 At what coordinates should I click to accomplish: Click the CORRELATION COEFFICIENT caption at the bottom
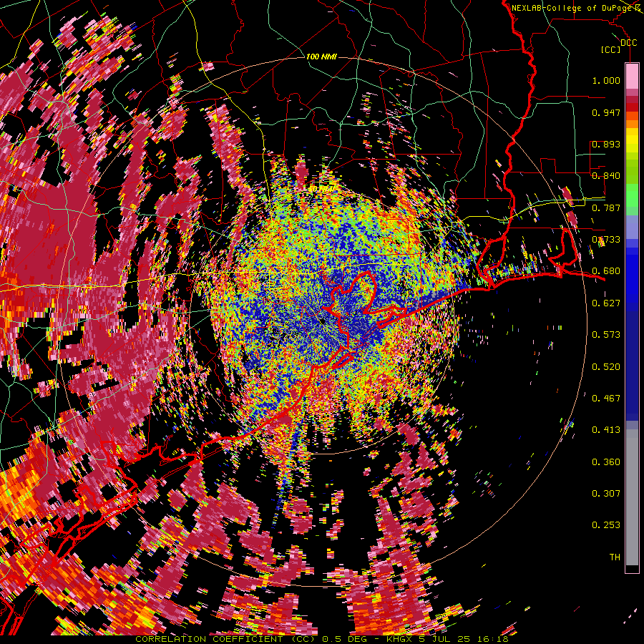tap(322, 639)
